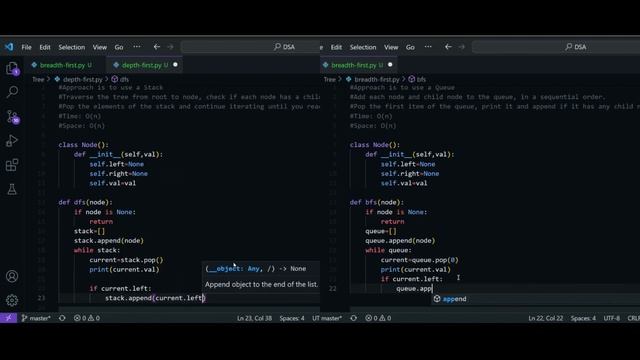Open the Source Control view
The height and width of the screenshot is (360, 640).
coord(12,117)
